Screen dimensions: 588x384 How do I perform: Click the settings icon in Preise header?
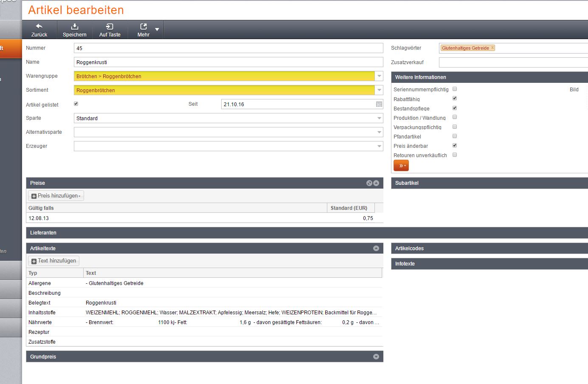click(x=369, y=183)
